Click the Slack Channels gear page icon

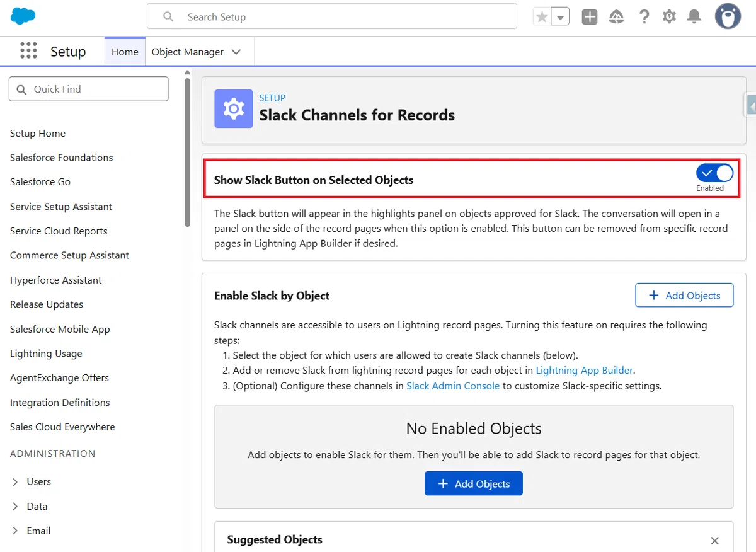click(x=234, y=108)
